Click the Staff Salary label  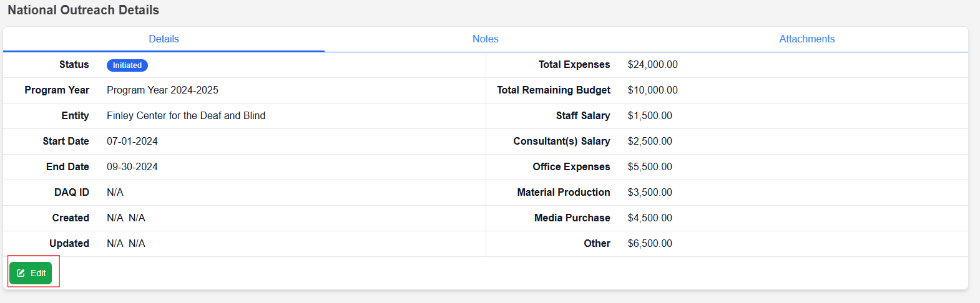[583, 115]
